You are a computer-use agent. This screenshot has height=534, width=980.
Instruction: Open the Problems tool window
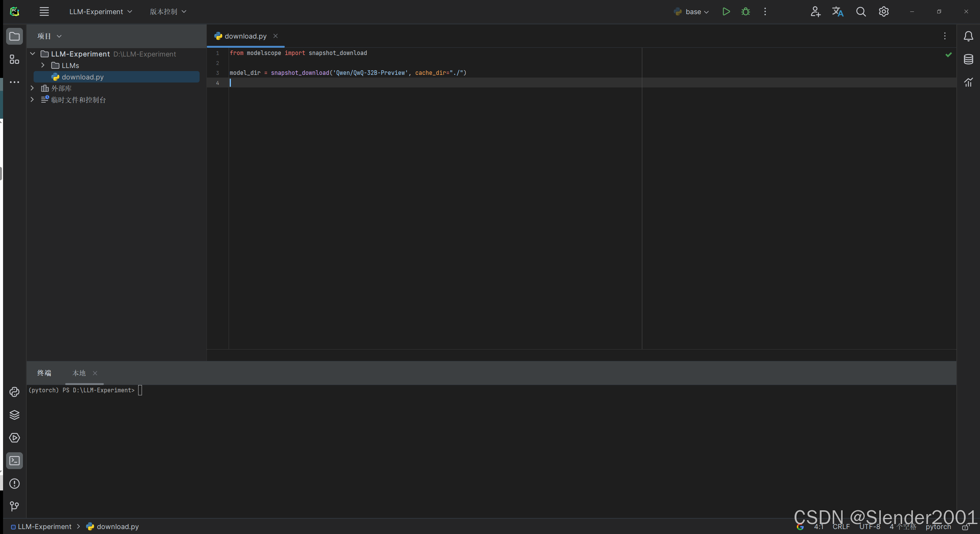pyautogui.click(x=15, y=484)
